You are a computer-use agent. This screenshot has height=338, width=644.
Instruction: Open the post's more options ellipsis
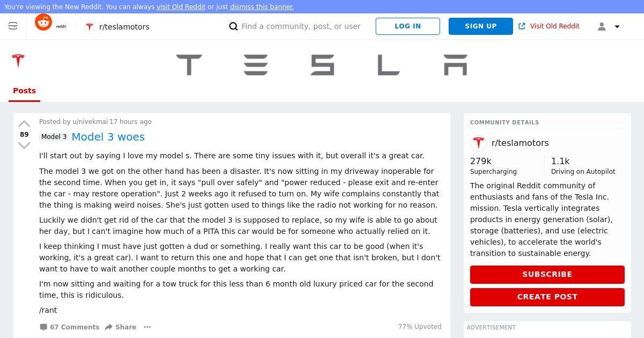click(x=147, y=327)
